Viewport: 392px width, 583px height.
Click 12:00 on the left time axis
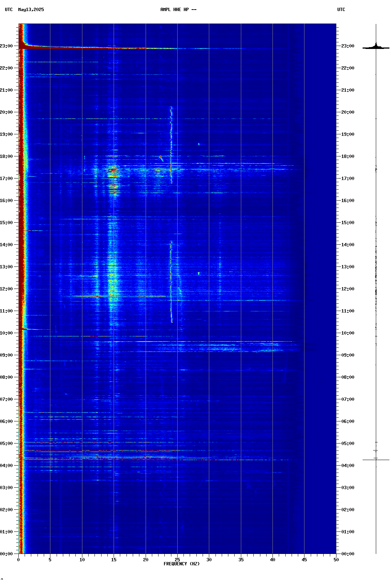[x=6, y=289]
